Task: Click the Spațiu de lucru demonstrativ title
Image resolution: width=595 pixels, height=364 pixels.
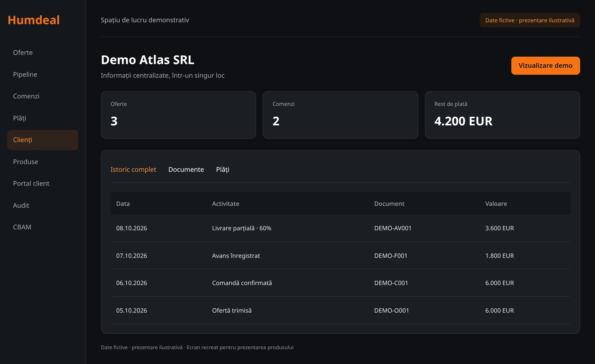Action: coord(145,20)
